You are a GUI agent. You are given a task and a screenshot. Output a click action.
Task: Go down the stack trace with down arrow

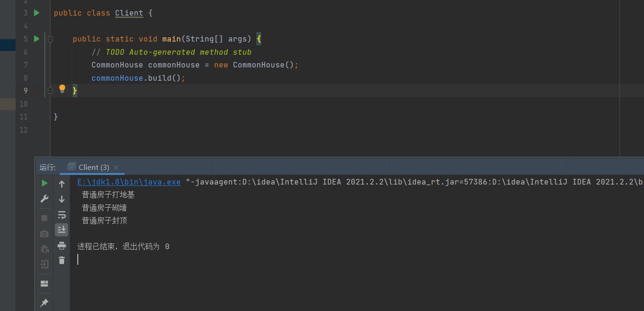[62, 199]
